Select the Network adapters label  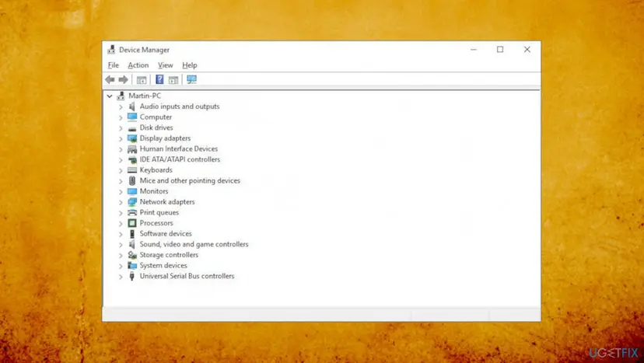coord(167,202)
